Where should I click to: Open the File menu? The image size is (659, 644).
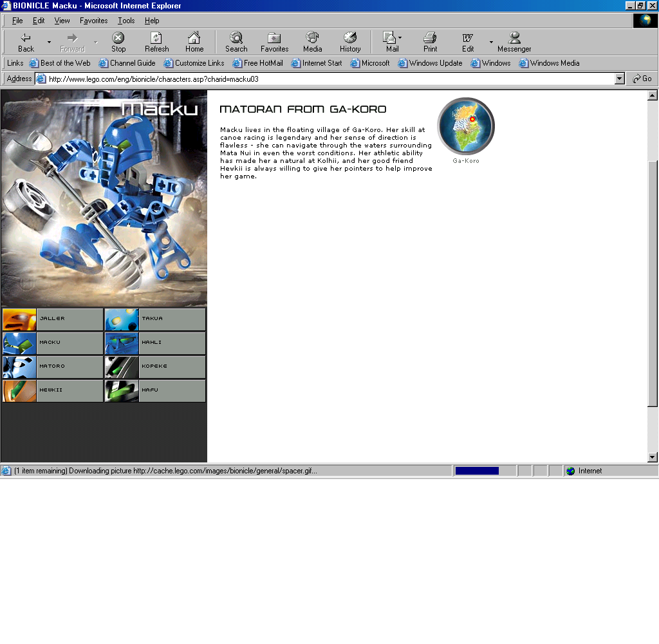pos(17,21)
